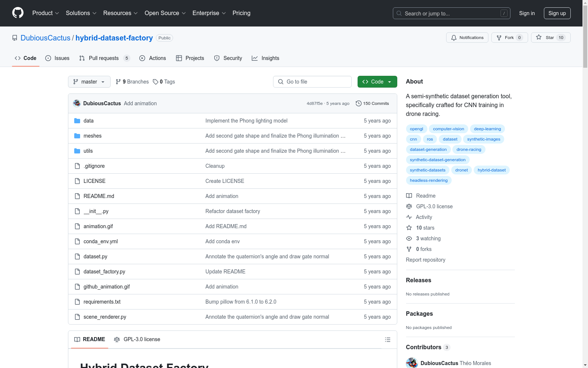Open the requirements.txt file

click(x=102, y=302)
